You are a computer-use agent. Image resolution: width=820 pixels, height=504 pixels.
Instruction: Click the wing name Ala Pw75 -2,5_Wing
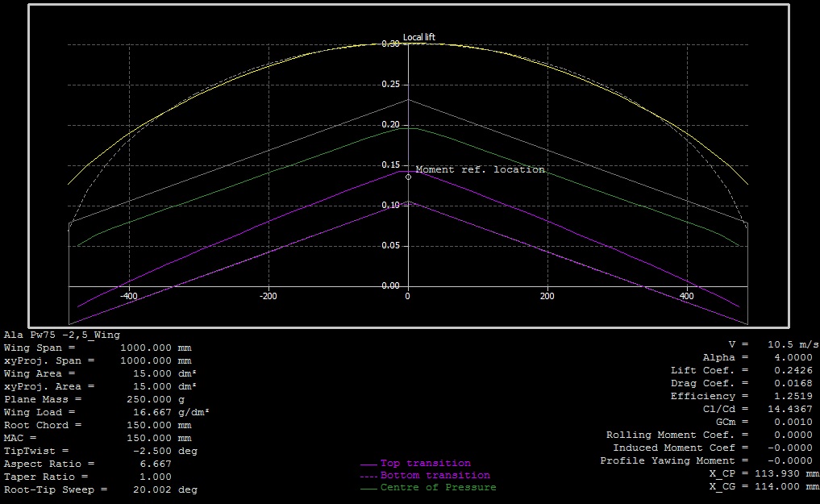point(62,335)
